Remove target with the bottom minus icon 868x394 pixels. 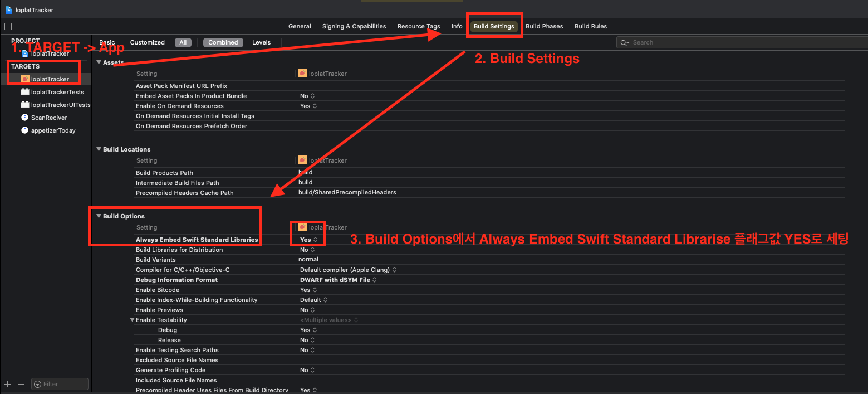[21, 384]
